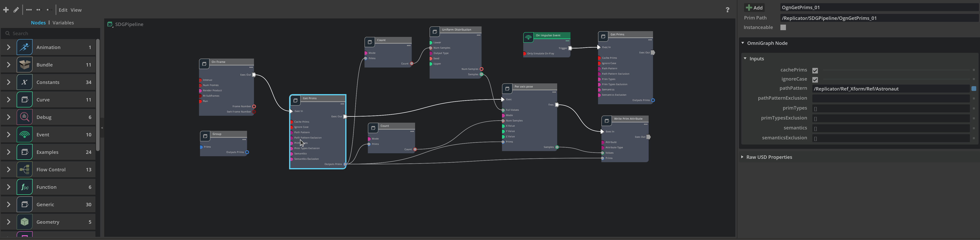The width and height of the screenshot is (980, 240).
Task: Click the Event category wifi icon
Action: click(24, 135)
